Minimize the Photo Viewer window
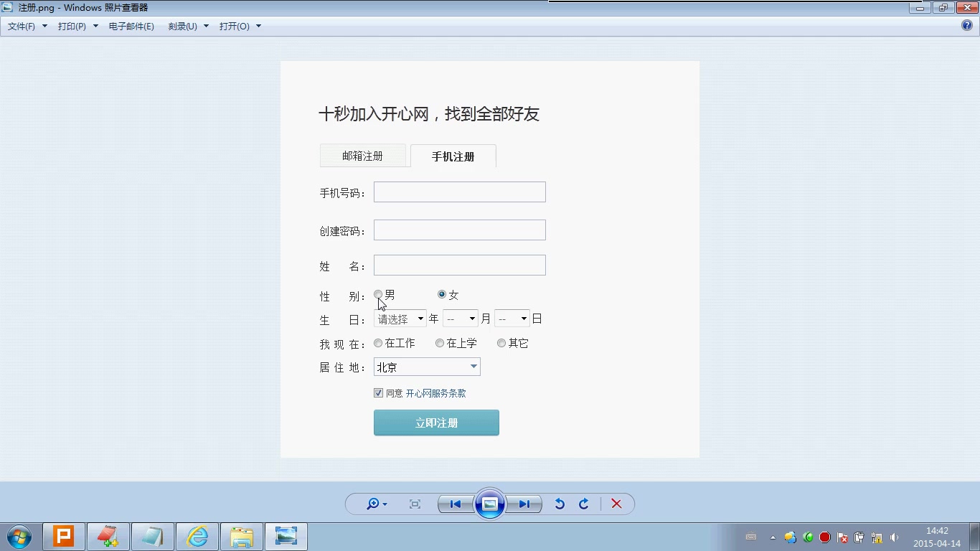980x551 pixels. (x=920, y=7)
